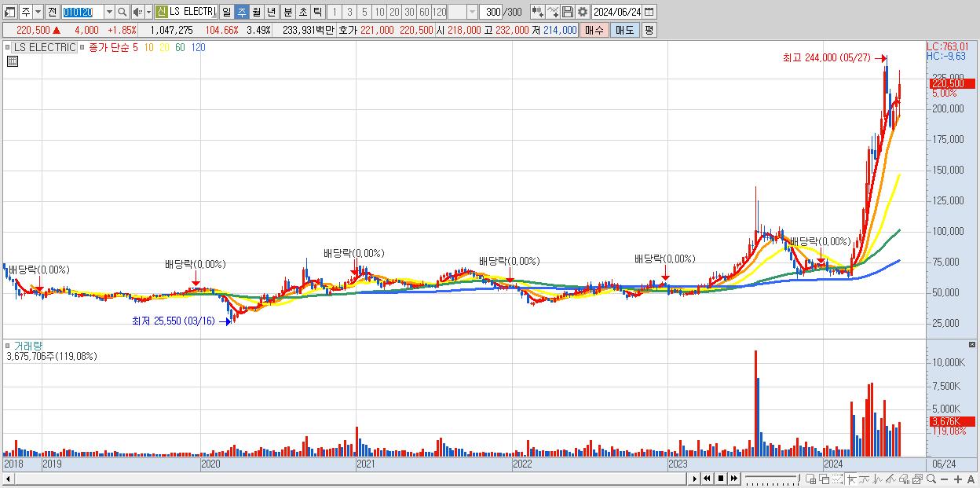Image resolution: width=980 pixels, height=488 pixels.
Task: Select the 일 daily period button
Action: point(226,12)
